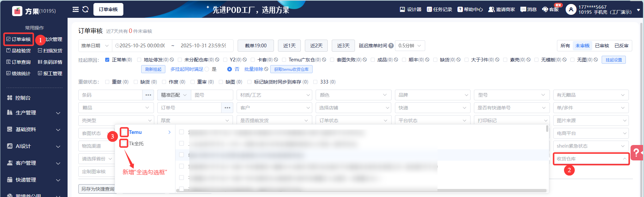
Task: Check the Temu广东仓 checkbox
Action: [284, 60]
